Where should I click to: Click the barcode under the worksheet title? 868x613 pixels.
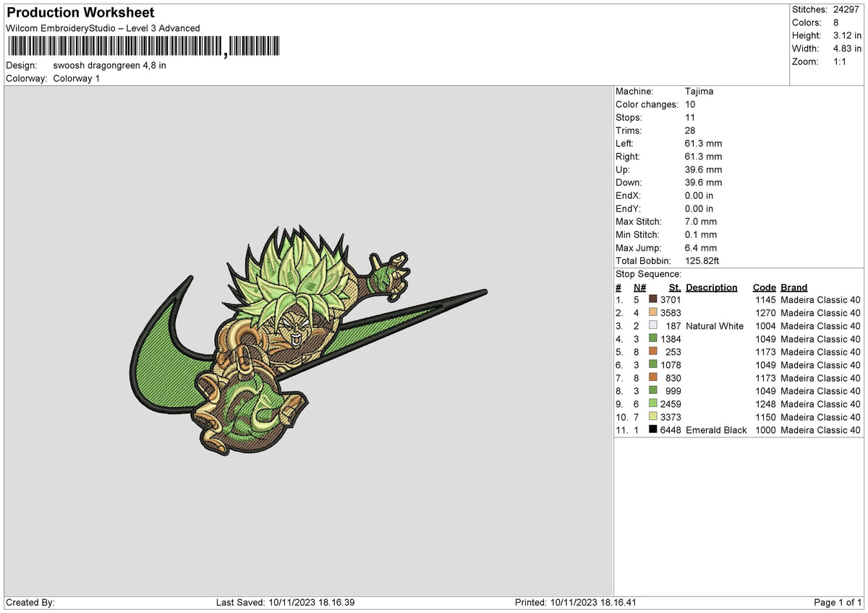(x=144, y=47)
